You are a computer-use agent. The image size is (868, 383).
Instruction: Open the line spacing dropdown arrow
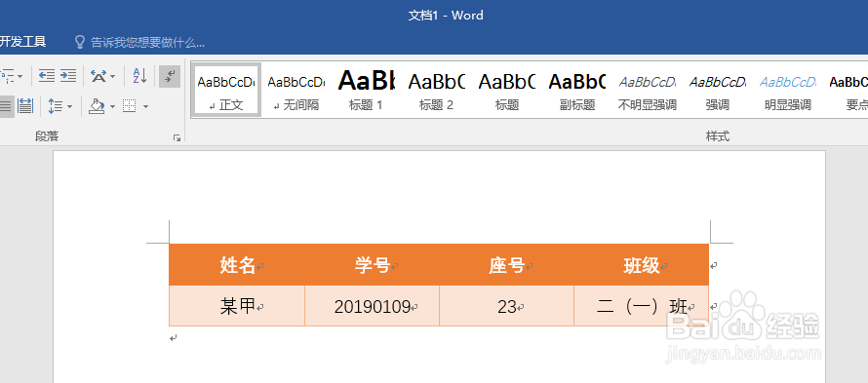[70, 106]
